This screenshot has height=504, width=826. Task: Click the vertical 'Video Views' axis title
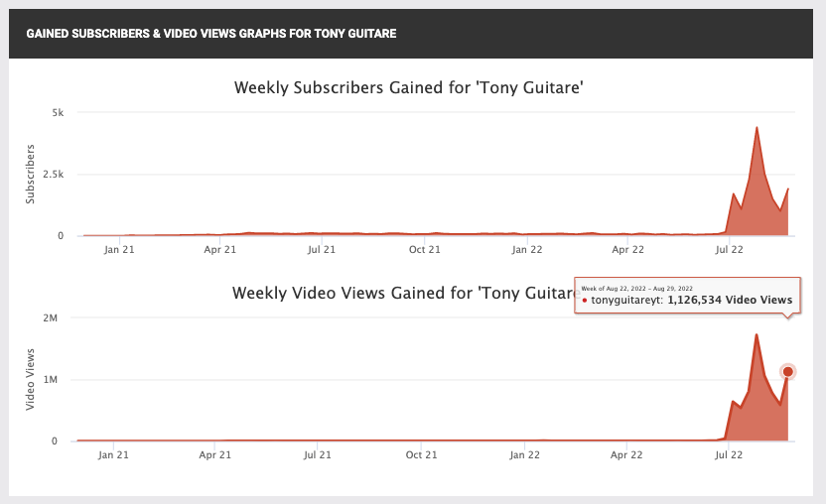pyautogui.click(x=31, y=380)
